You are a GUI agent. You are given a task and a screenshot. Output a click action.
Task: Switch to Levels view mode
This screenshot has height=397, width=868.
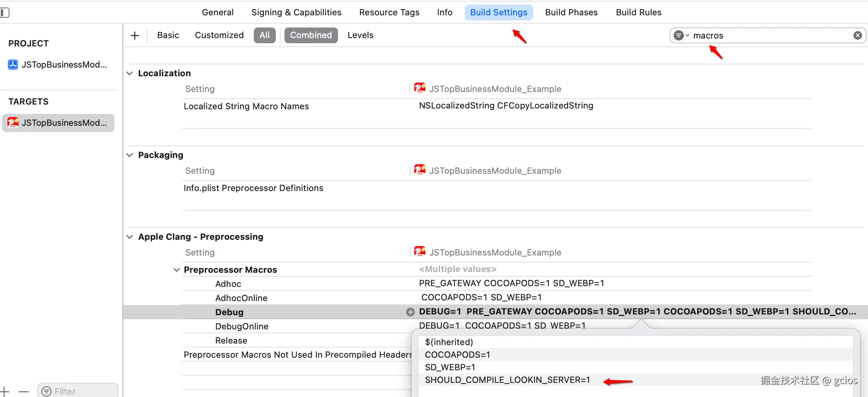click(x=360, y=35)
